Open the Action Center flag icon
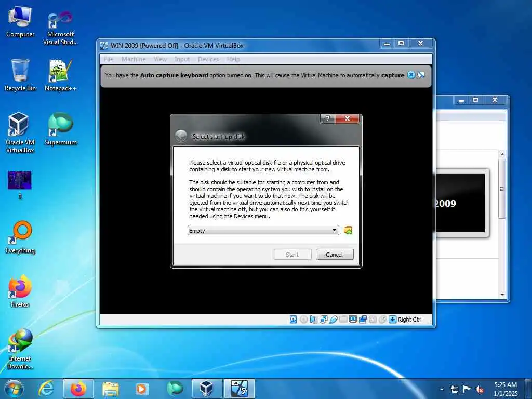 coord(467,389)
